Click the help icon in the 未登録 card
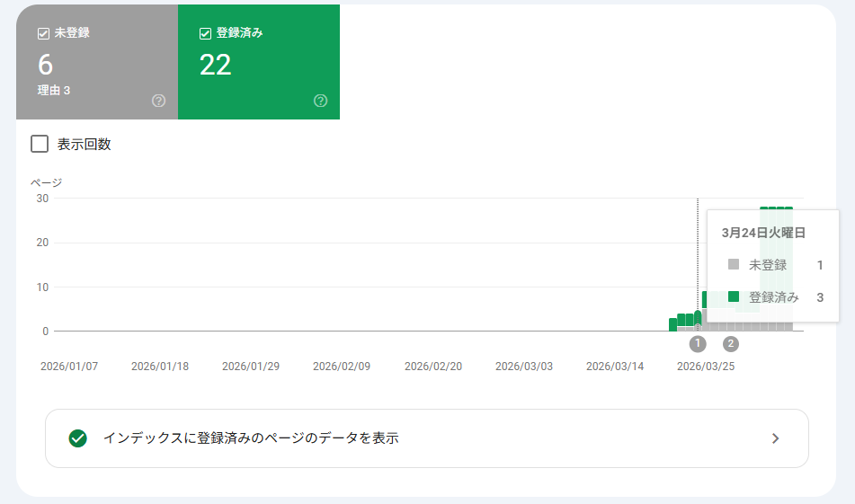Screen dimensions: 855x504 pos(159,101)
